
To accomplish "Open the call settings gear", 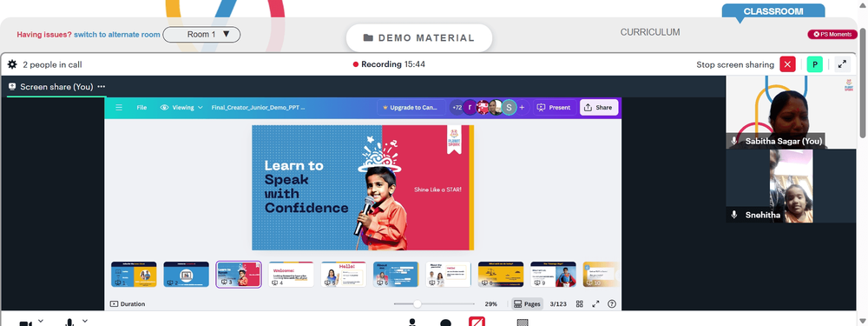I will [x=12, y=65].
